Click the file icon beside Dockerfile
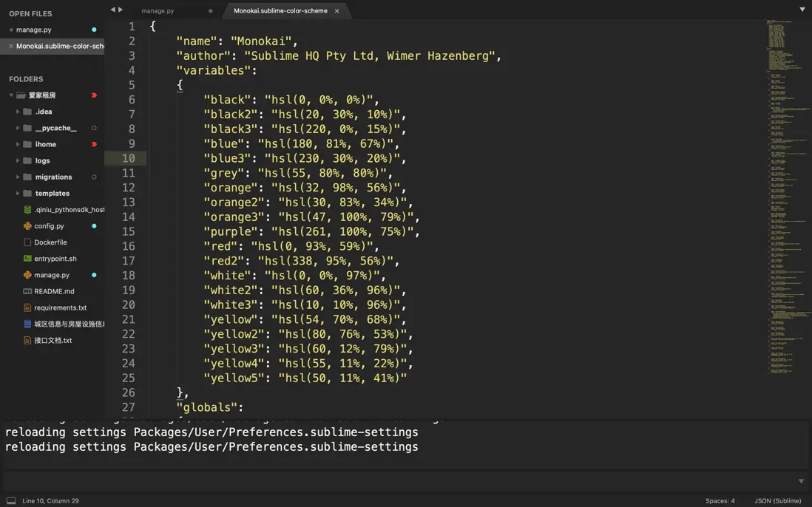 click(x=27, y=242)
